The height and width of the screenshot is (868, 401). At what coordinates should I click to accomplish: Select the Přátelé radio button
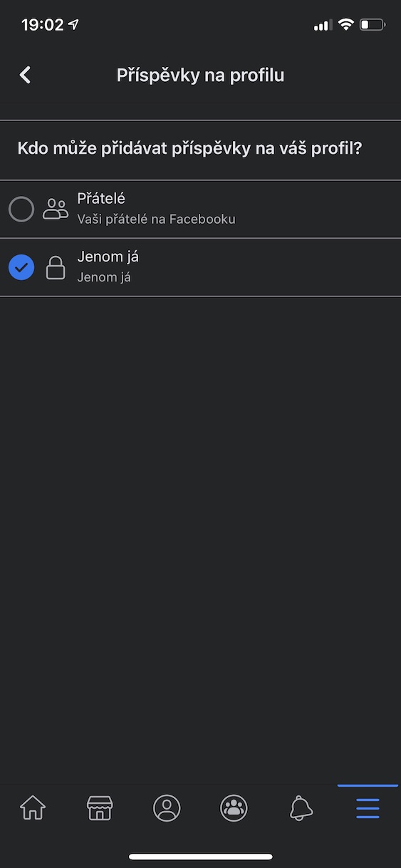click(21, 210)
